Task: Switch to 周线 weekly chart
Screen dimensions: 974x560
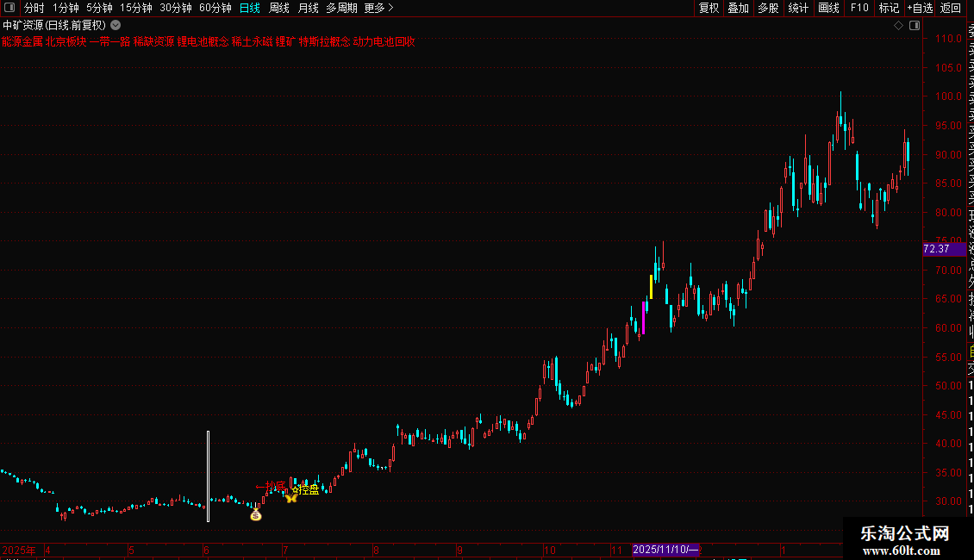Action: [x=279, y=8]
